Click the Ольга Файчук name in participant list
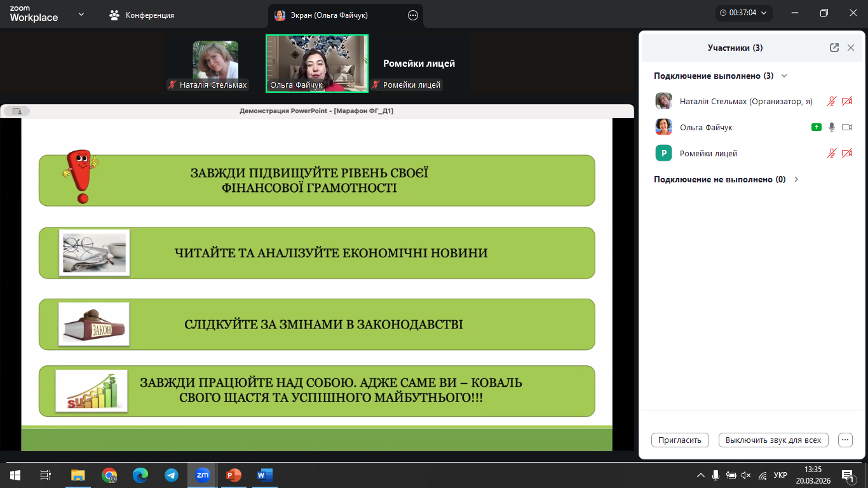This screenshot has width=868, height=488. click(x=706, y=127)
